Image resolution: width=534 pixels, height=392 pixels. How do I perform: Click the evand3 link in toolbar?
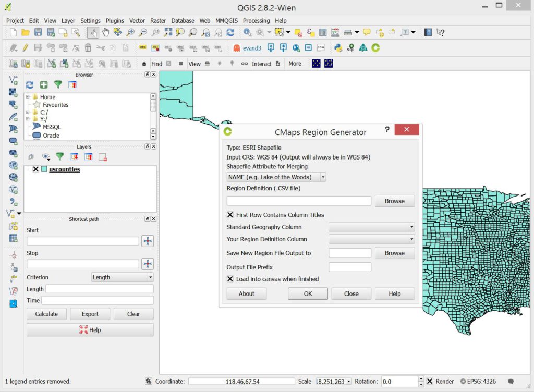252,48
